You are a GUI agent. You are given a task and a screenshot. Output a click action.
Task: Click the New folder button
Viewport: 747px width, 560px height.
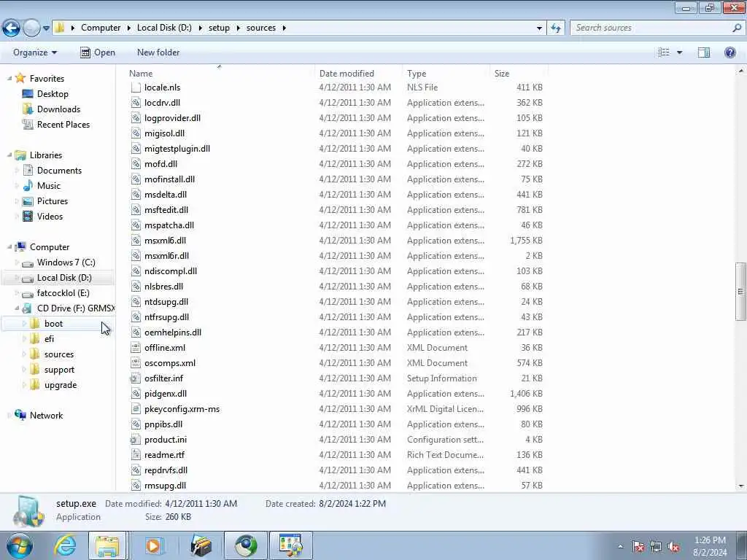[158, 52]
